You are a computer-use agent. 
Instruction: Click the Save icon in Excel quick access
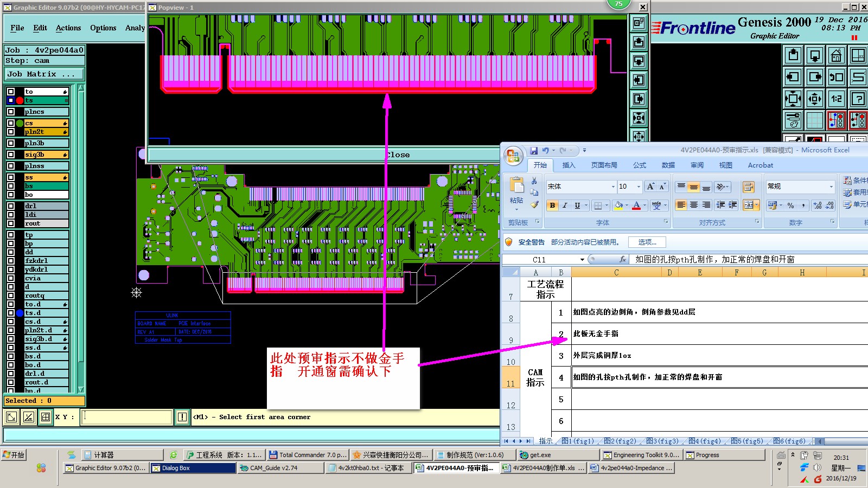(534, 151)
